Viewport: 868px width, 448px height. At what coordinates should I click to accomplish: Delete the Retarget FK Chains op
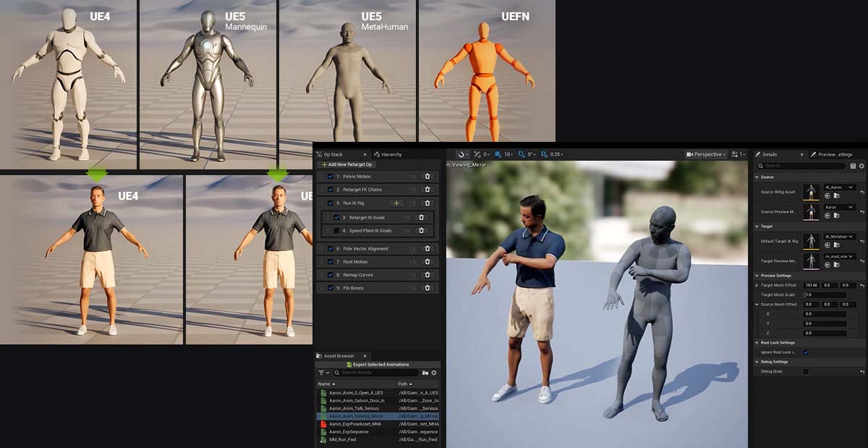(427, 190)
